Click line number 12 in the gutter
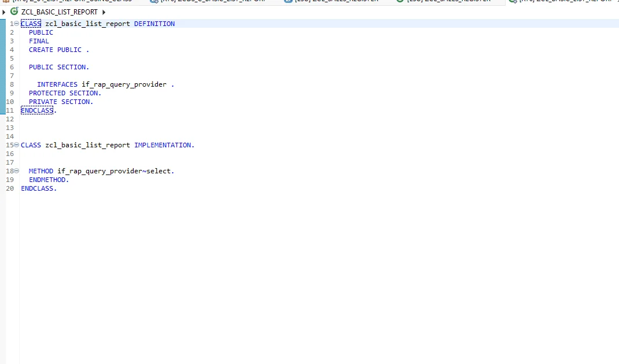This screenshot has height=364, width=619. [x=10, y=119]
